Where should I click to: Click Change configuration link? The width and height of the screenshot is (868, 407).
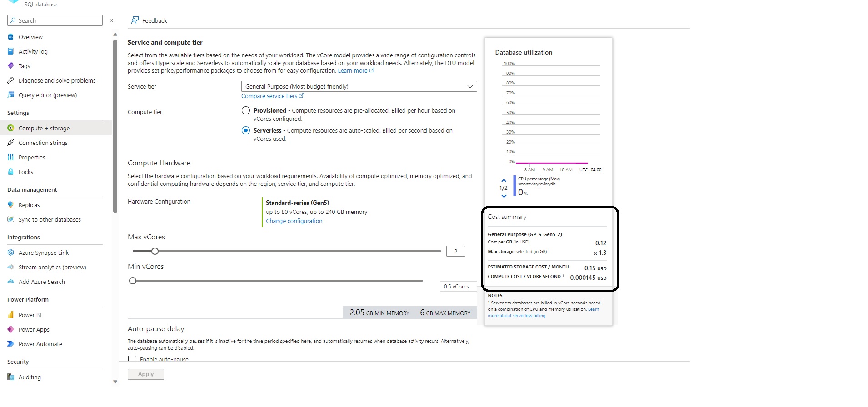point(294,221)
